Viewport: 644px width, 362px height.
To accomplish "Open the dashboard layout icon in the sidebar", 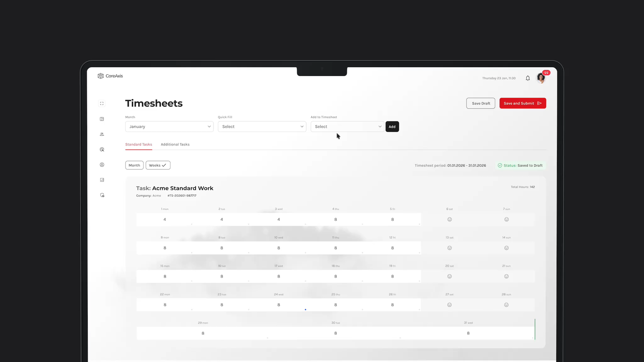I will (x=101, y=119).
